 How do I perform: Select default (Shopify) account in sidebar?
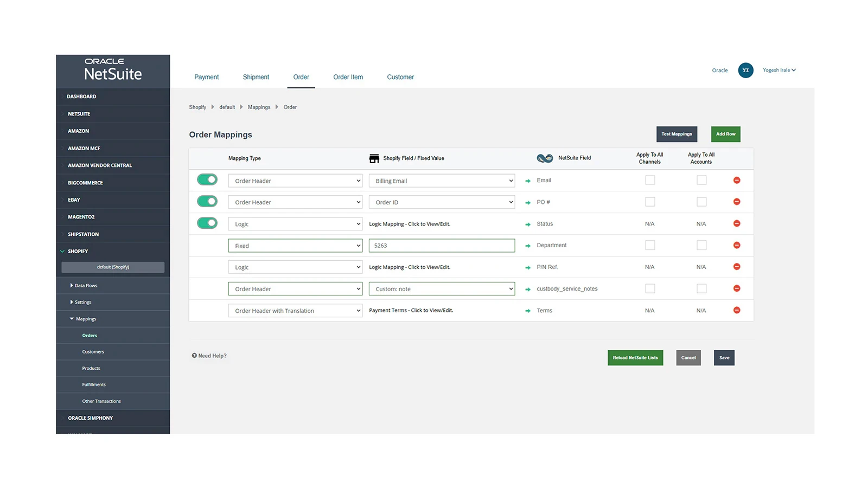(x=113, y=267)
